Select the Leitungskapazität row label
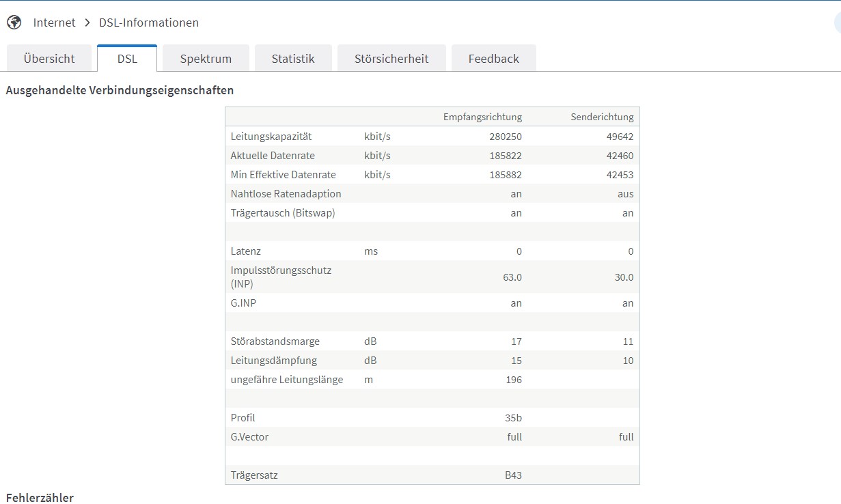Viewport: 841px width, 504px height. tap(271, 137)
